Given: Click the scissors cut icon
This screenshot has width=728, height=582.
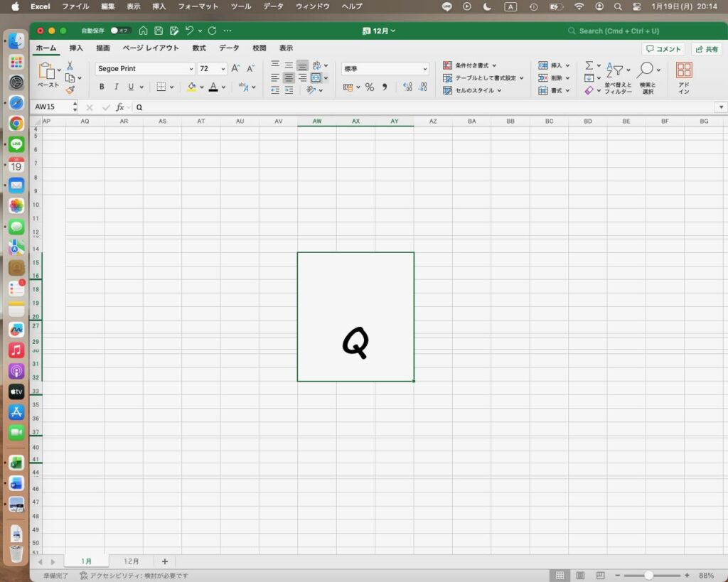Looking at the screenshot, I should click(70, 65).
